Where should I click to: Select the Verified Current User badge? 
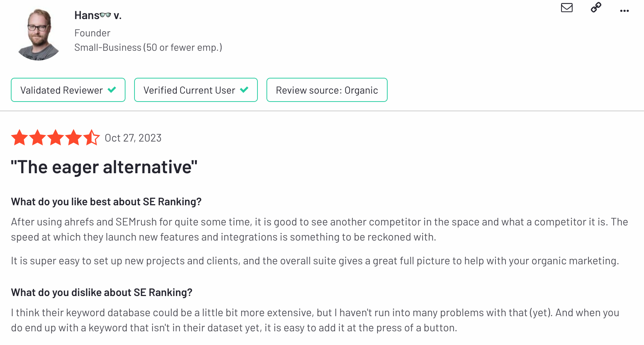pyautogui.click(x=196, y=90)
